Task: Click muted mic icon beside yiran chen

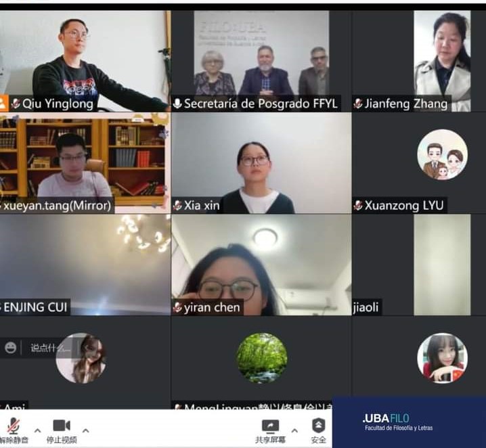Action: [x=177, y=307]
